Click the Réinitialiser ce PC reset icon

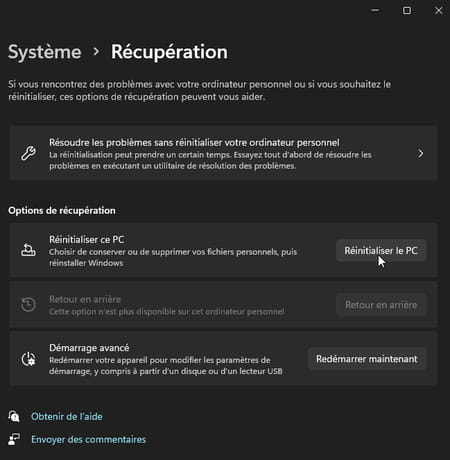(x=28, y=250)
